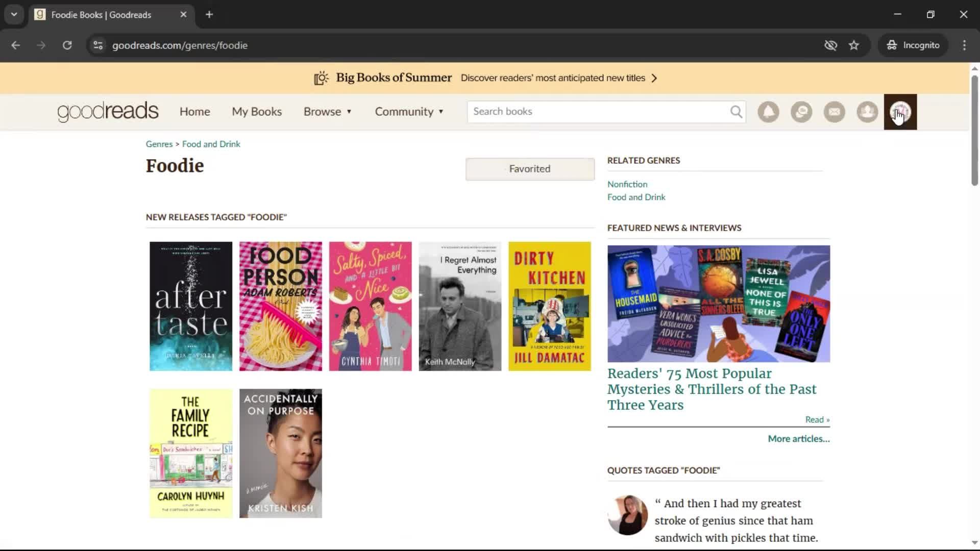Open the Food Person book cover
Viewport: 980px width, 551px height.
click(281, 306)
